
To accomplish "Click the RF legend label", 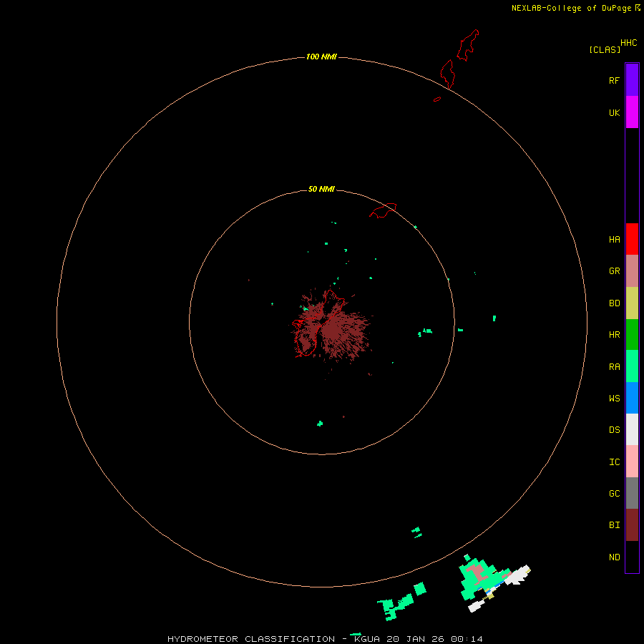I will click(615, 80).
